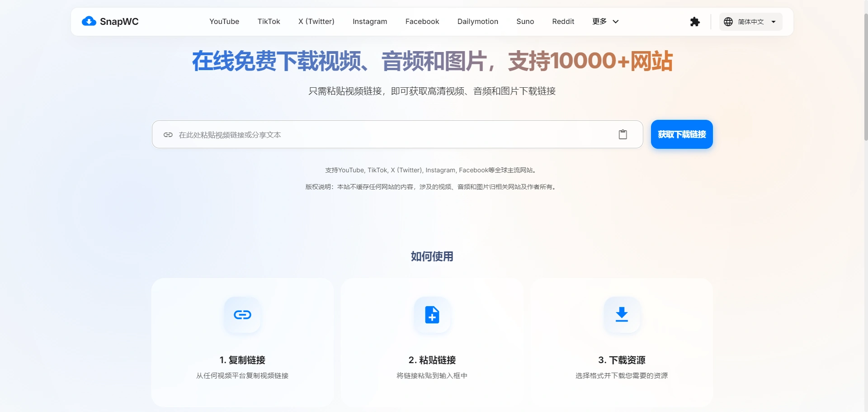Click the document icon above 粘贴链接
Viewport: 868px width, 412px height.
[432, 315]
